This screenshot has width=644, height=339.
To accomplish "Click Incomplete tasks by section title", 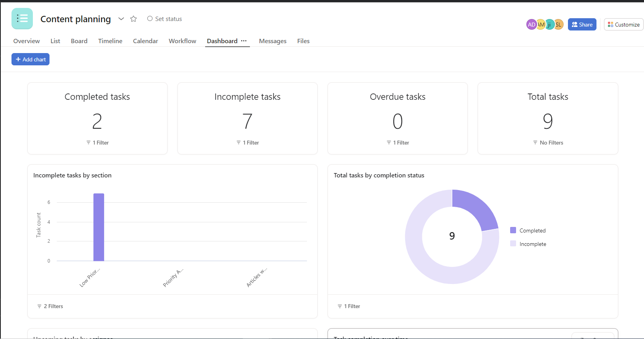I will click(x=72, y=175).
